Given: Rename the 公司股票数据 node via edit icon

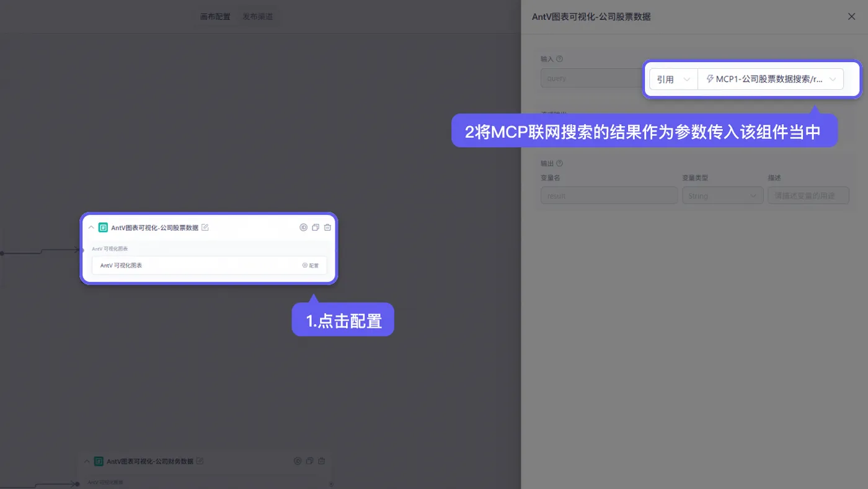Looking at the screenshot, I should point(205,228).
